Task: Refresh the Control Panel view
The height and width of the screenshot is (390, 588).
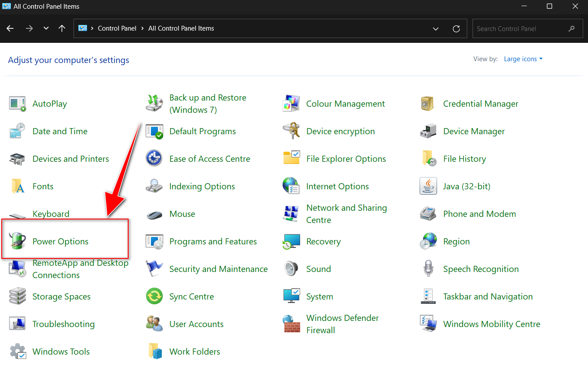Action: pos(456,29)
